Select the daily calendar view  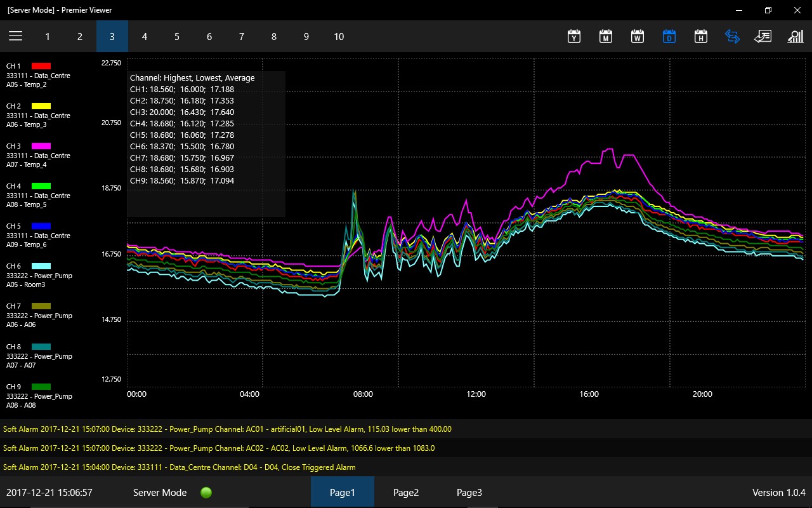coord(669,36)
